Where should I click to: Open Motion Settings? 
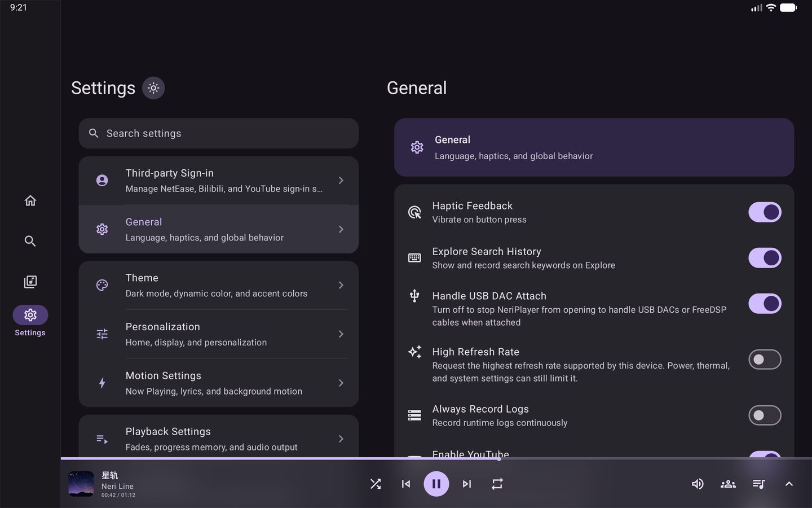coord(219,383)
